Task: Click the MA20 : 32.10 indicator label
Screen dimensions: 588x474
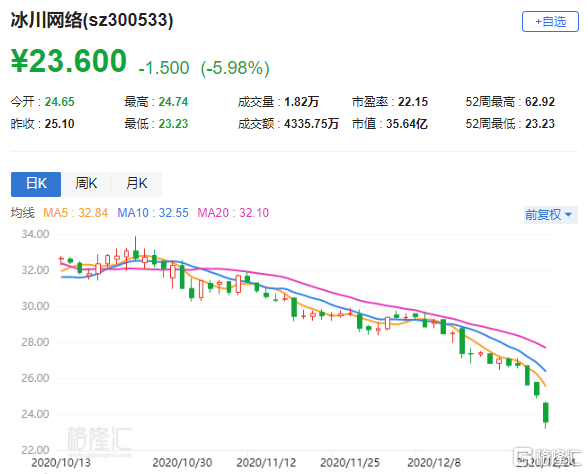Action: pos(233,213)
